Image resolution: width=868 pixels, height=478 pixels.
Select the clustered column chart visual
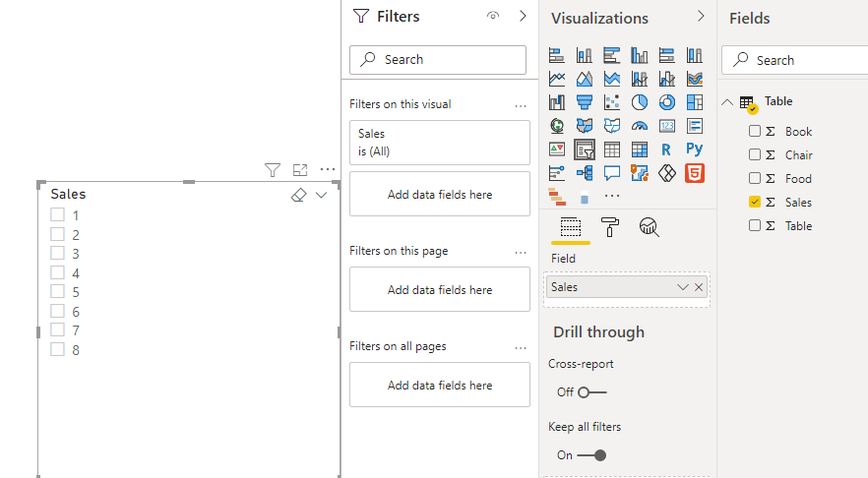point(640,55)
